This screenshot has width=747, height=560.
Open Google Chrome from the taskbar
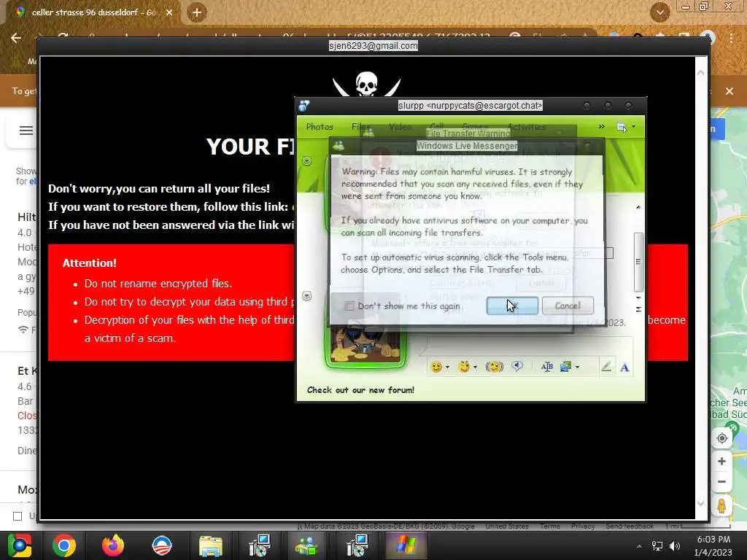coord(64,545)
